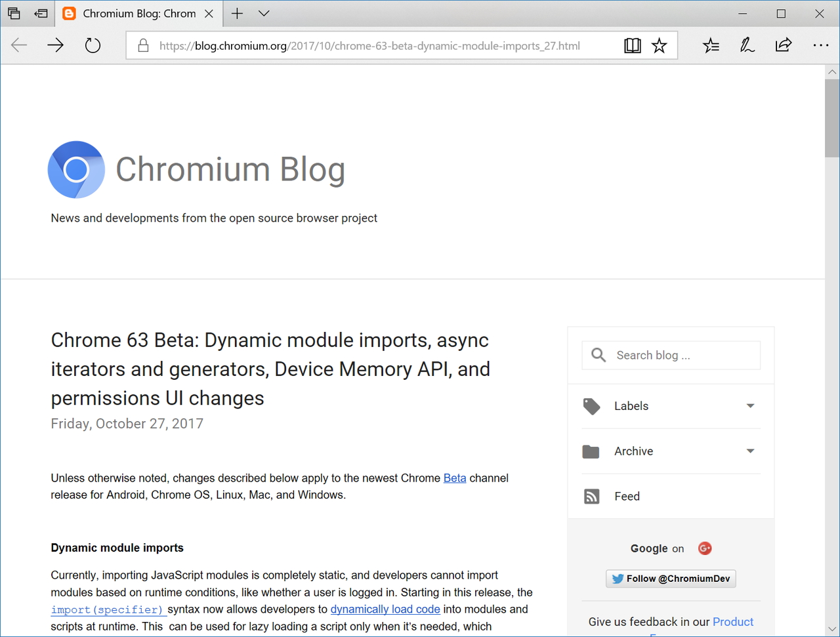The height and width of the screenshot is (637, 840).
Task: Click the Follow @ChromiumDev button
Action: (670, 579)
